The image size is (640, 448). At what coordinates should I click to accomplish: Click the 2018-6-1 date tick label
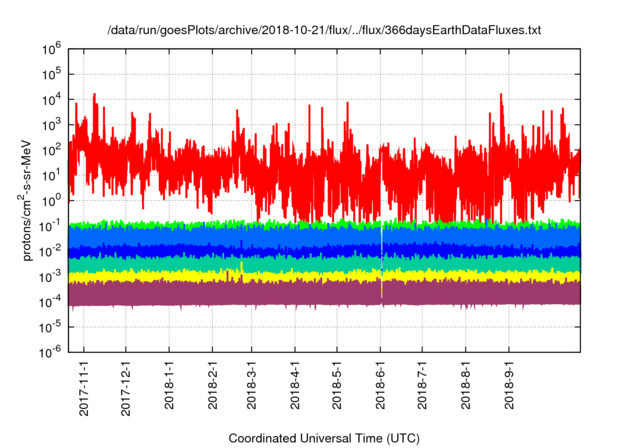click(380, 384)
